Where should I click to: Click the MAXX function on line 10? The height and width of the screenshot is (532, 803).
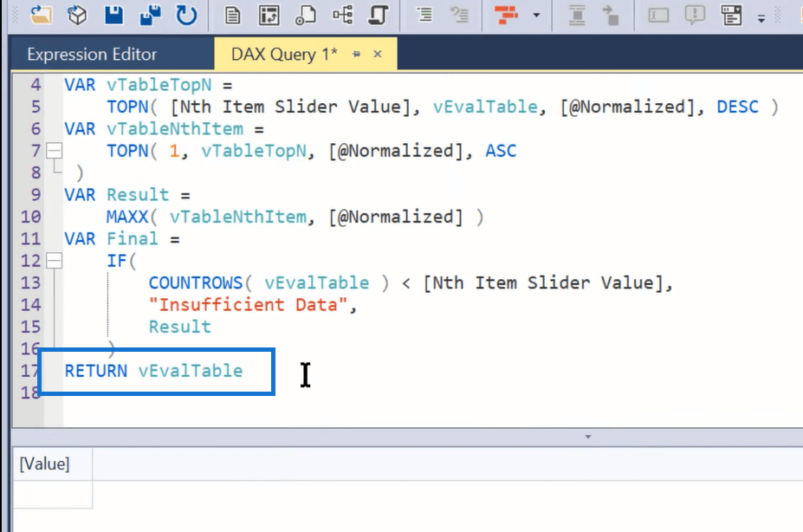click(x=127, y=217)
